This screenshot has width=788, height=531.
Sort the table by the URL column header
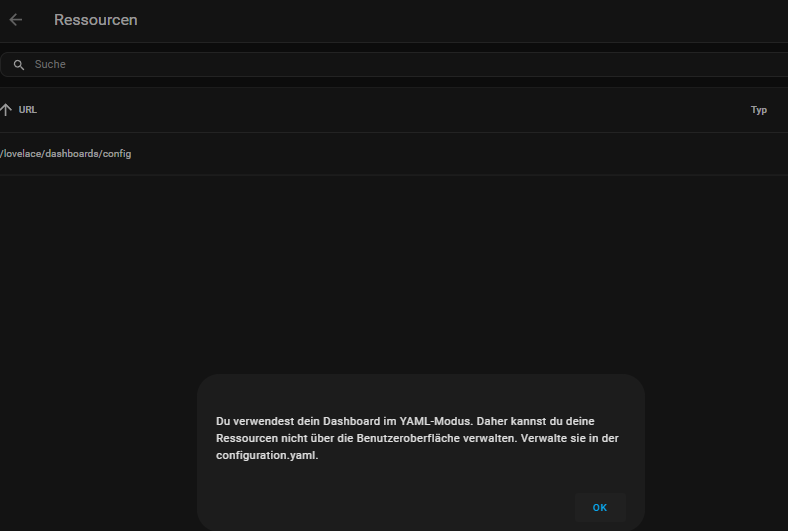28,110
